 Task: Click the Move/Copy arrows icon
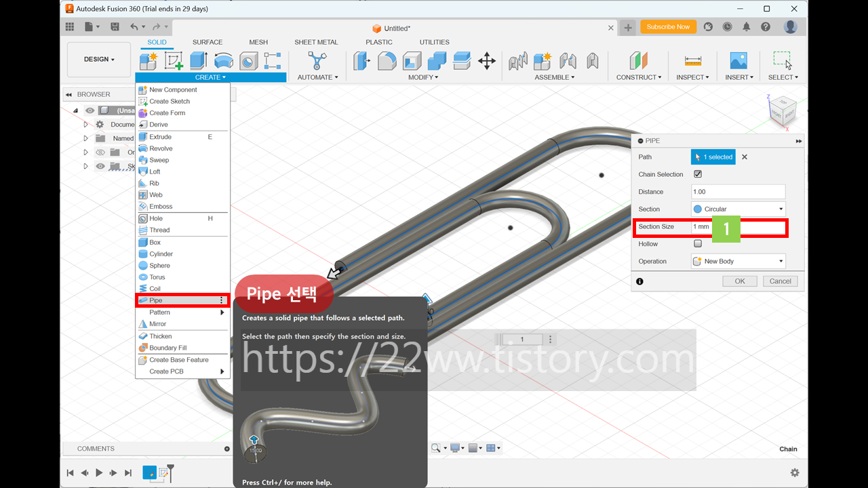click(x=486, y=61)
